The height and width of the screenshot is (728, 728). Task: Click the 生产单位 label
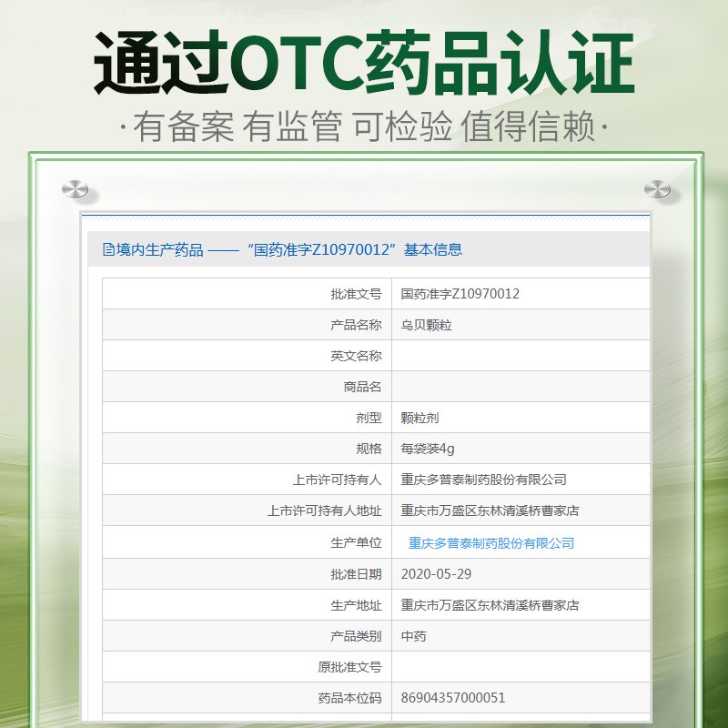point(356,542)
